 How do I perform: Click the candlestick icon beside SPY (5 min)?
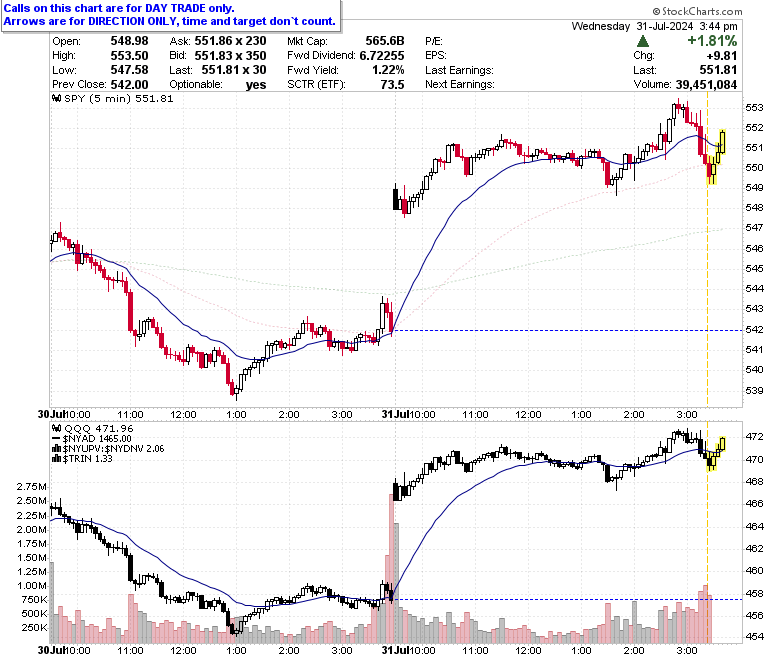(57, 98)
